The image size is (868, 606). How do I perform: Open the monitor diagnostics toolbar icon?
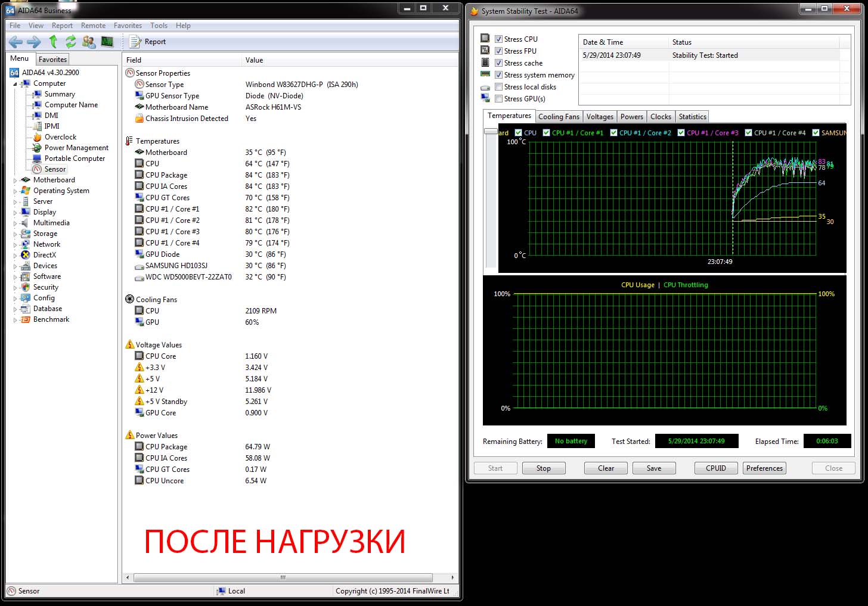[107, 42]
